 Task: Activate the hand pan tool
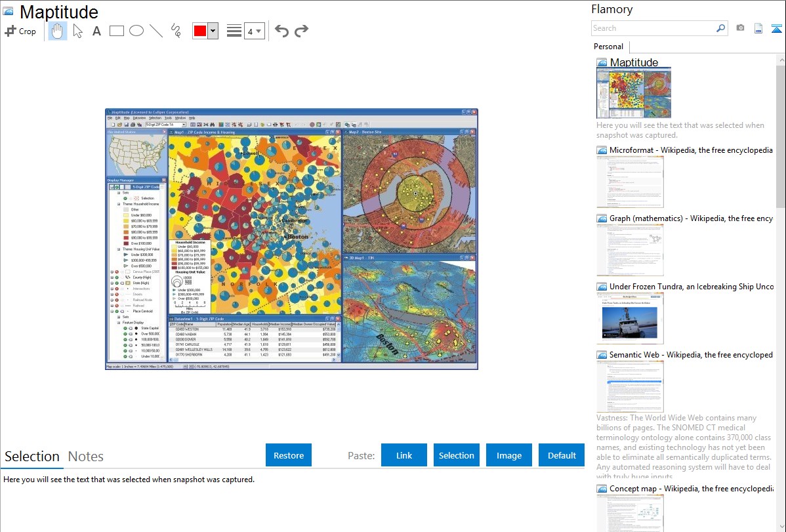pyautogui.click(x=58, y=31)
